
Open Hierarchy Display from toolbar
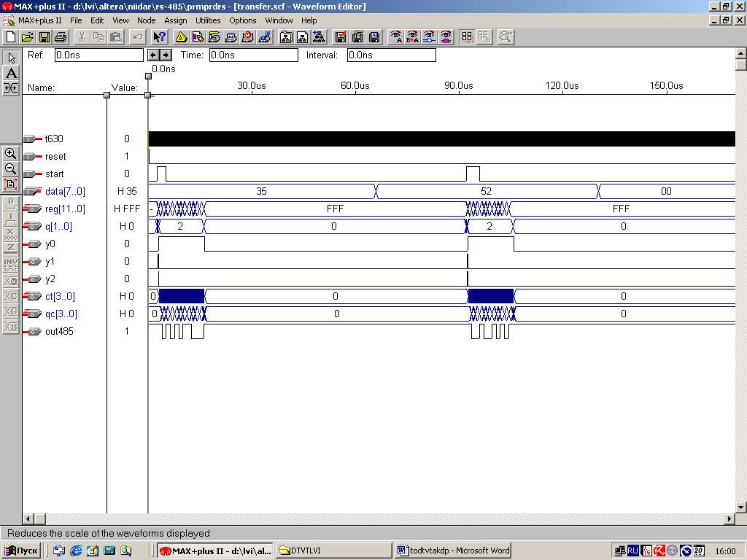click(181, 37)
